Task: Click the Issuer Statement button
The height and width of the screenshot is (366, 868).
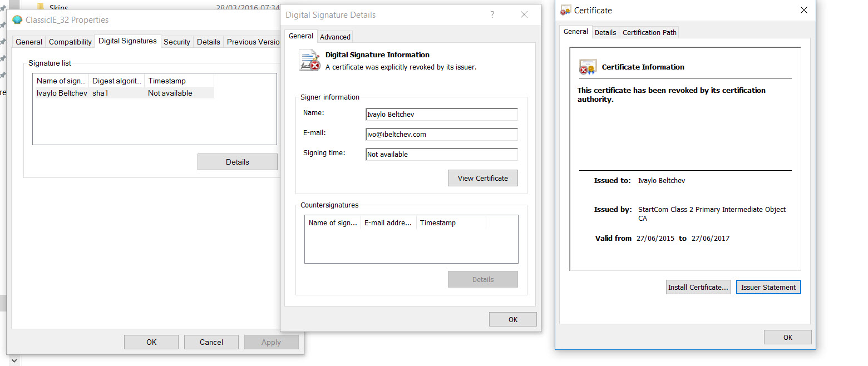Action: (x=768, y=287)
